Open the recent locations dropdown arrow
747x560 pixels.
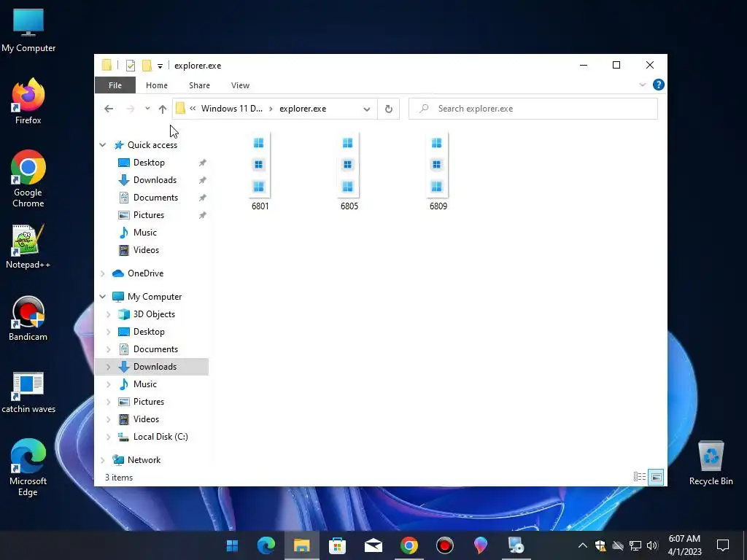pyautogui.click(x=147, y=109)
